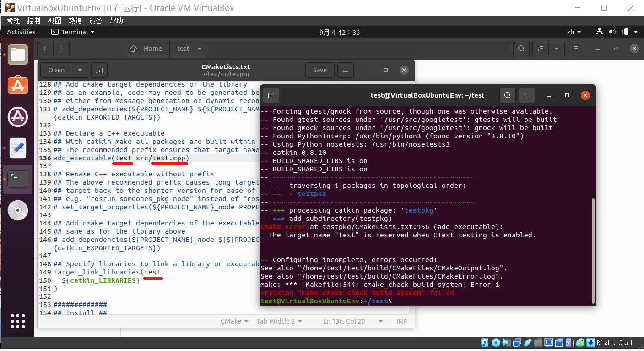Open the Files app in the dock
The image size is (644, 351).
pyautogui.click(x=18, y=55)
